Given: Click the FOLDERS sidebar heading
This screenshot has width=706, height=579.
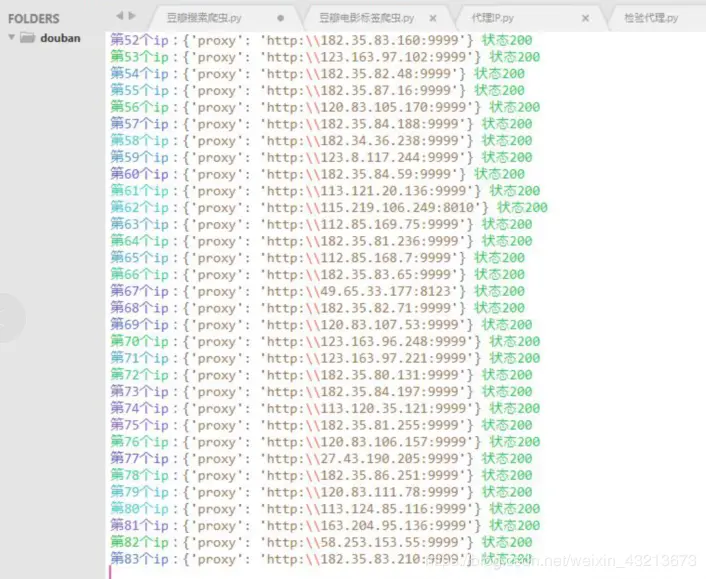Looking at the screenshot, I should coord(34,18).
